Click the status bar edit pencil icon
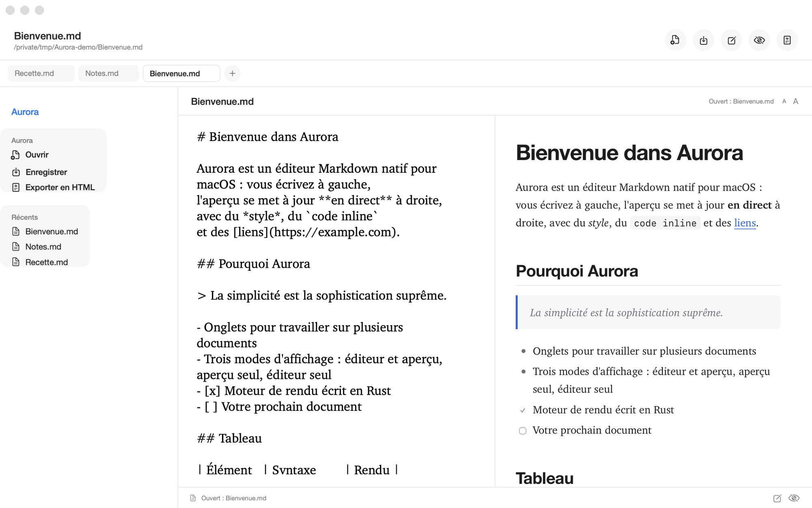 pyautogui.click(x=777, y=498)
